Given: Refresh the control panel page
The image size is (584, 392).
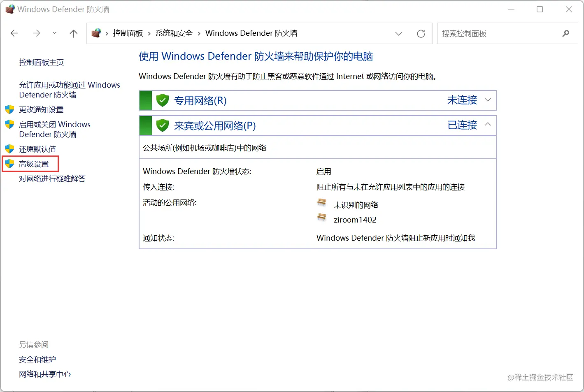Looking at the screenshot, I should [x=421, y=34].
